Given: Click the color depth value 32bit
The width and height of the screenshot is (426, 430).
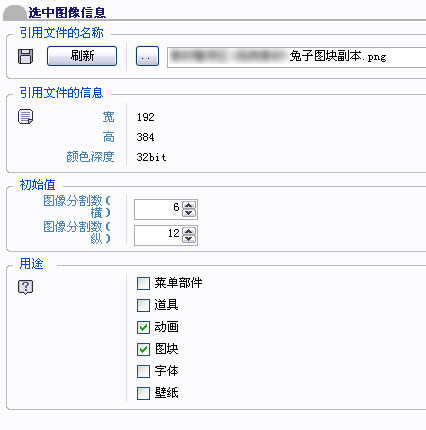Looking at the screenshot, I should [151, 157].
